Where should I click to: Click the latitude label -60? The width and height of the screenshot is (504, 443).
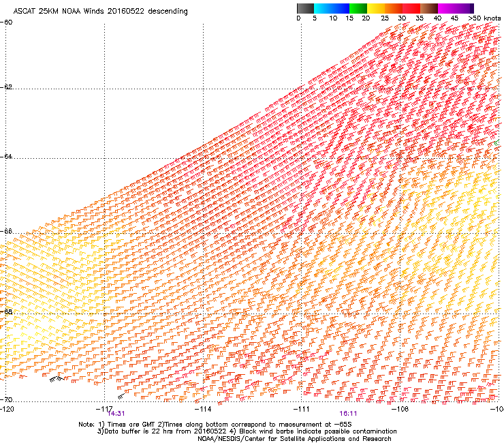(x=6, y=22)
